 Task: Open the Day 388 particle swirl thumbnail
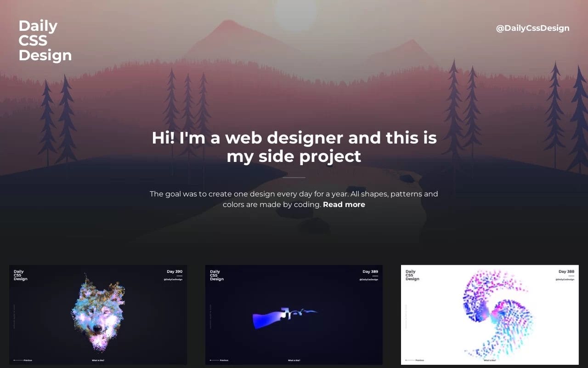coord(490,315)
